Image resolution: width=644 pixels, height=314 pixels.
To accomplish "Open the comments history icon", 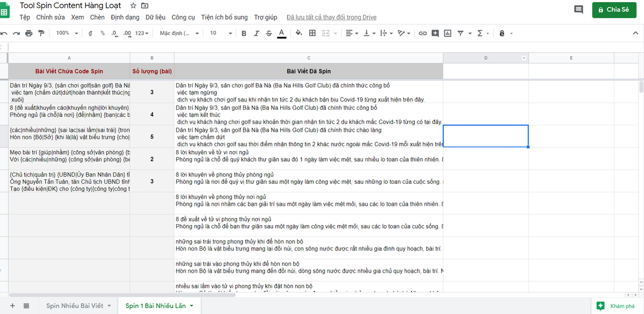I will click(579, 10).
